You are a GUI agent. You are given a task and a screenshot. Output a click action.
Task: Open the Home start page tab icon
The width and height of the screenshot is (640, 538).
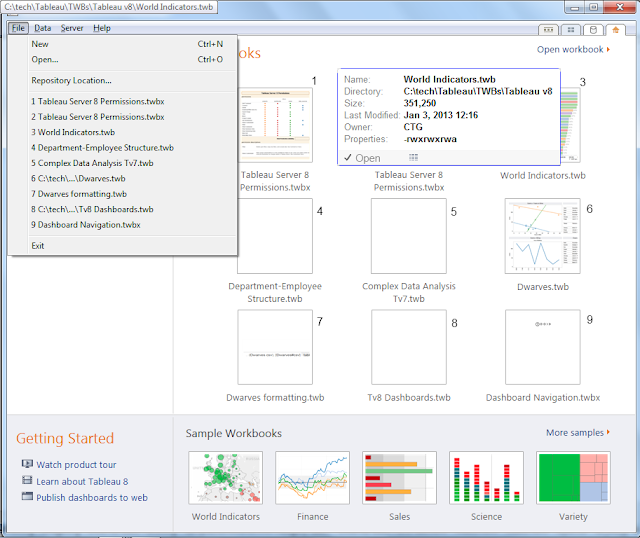tap(615, 30)
